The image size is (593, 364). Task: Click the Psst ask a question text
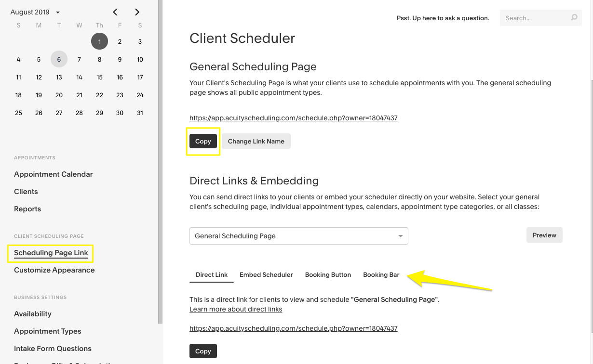pyautogui.click(x=443, y=18)
